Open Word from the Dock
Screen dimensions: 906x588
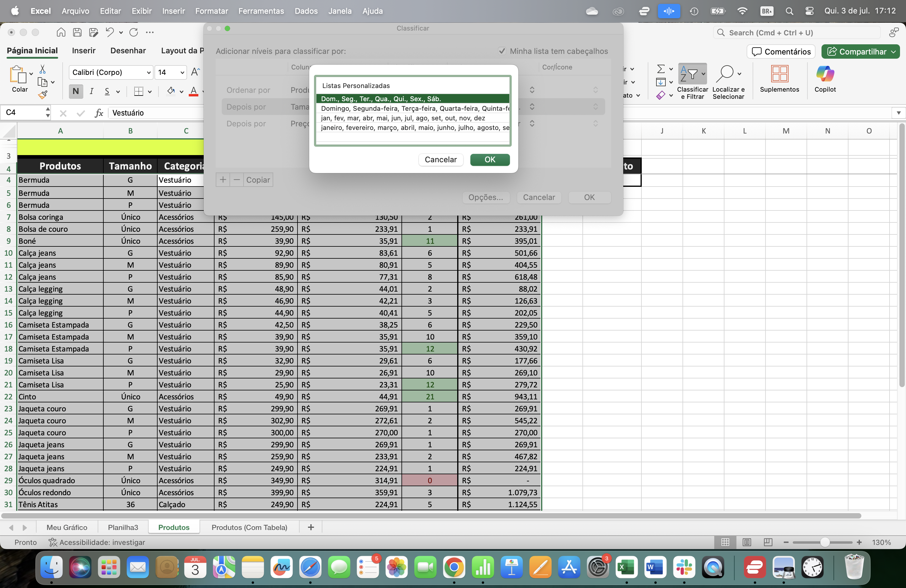[x=655, y=567]
